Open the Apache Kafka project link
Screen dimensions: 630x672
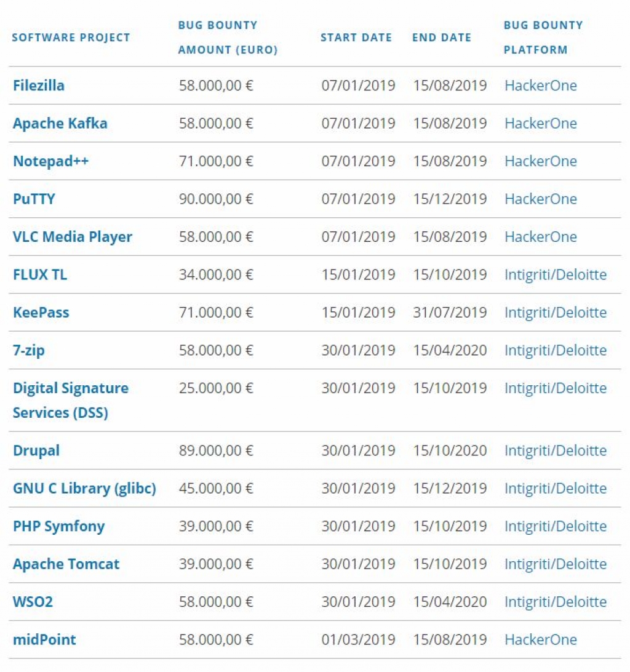point(60,124)
